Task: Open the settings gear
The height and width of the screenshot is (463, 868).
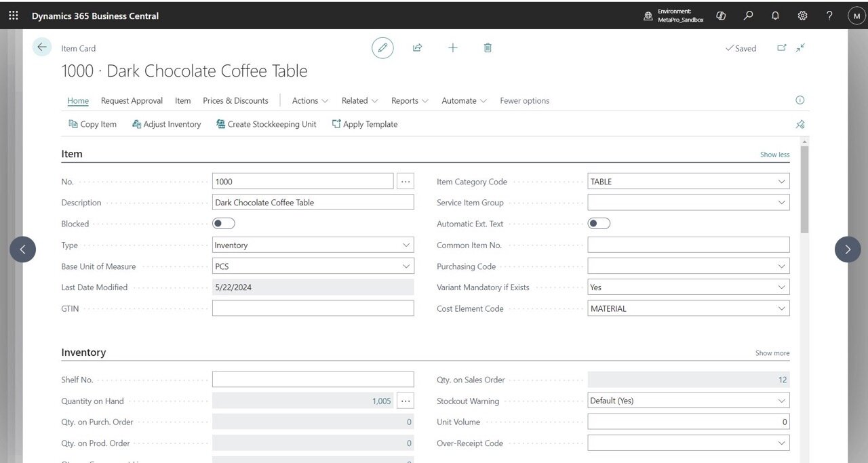Action: (x=802, y=15)
